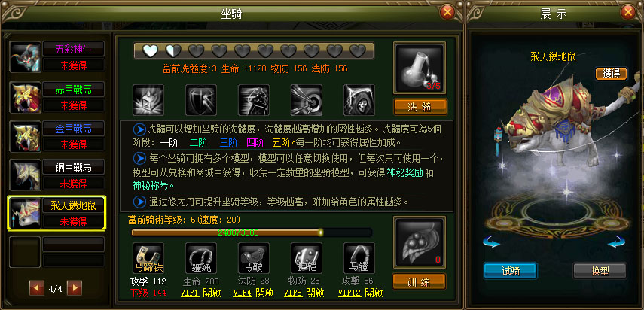The height and width of the screenshot is (310, 644).
Task: Select the 护铠 armor equipment icon
Action: coord(307,258)
